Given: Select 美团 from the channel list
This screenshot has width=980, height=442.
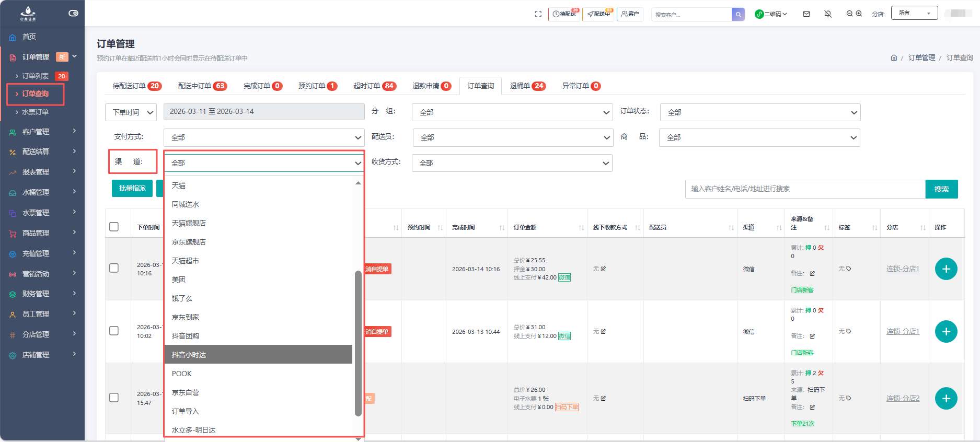Looking at the screenshot, I should pos(179,280).
